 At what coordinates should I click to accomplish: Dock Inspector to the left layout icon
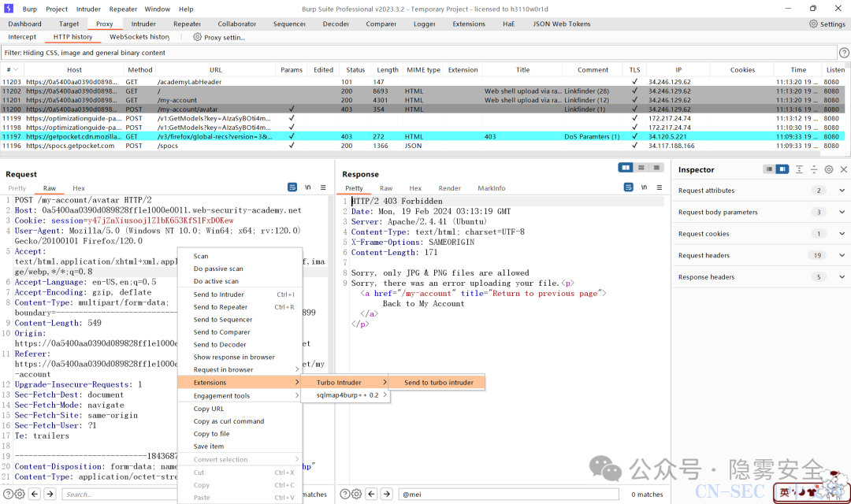click(769, 169)
